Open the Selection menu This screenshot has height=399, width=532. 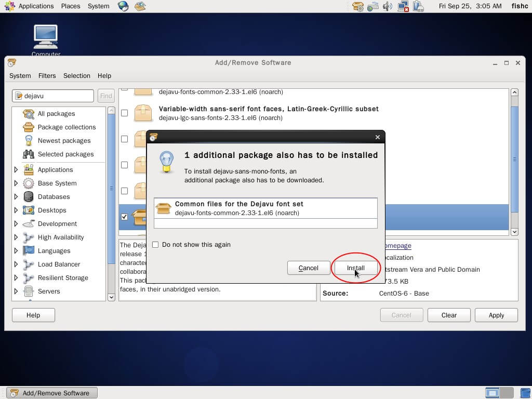tap(76, 76)
